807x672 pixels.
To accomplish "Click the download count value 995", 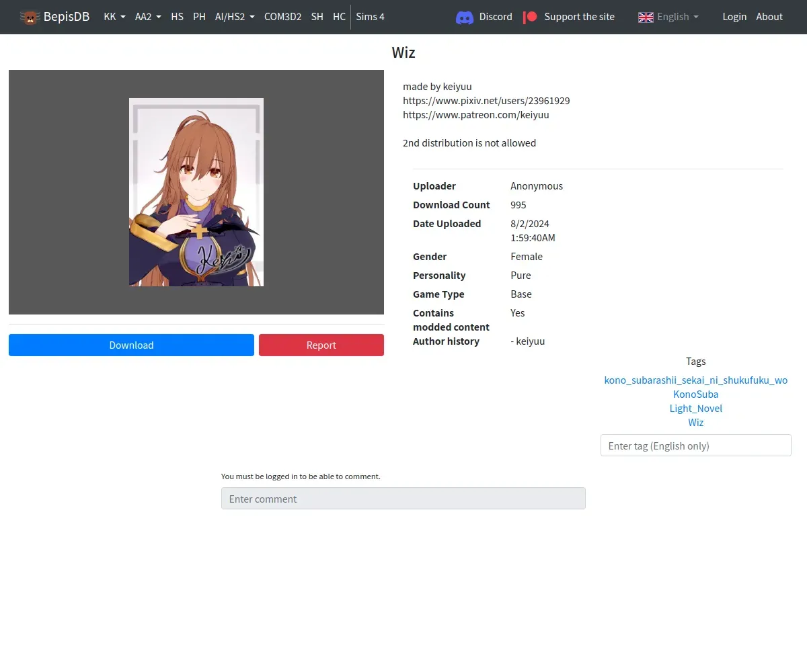I will click(x=518, y=205).
